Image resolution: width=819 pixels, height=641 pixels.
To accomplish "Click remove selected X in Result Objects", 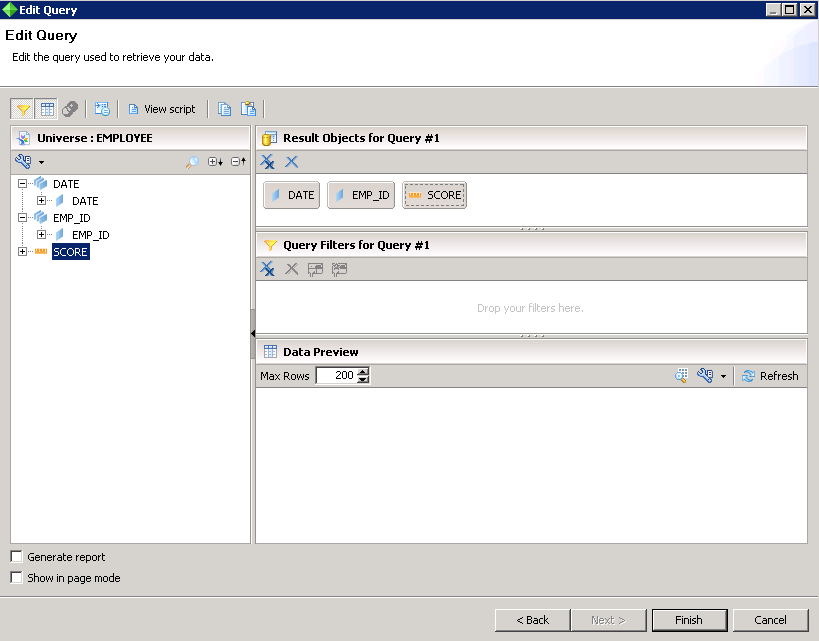I will coord(292,162).
